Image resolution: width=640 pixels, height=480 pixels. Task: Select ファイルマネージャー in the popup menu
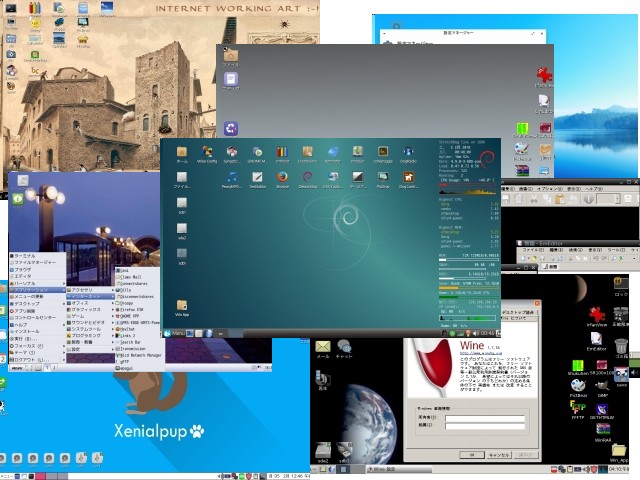click(x=37, y=262)
